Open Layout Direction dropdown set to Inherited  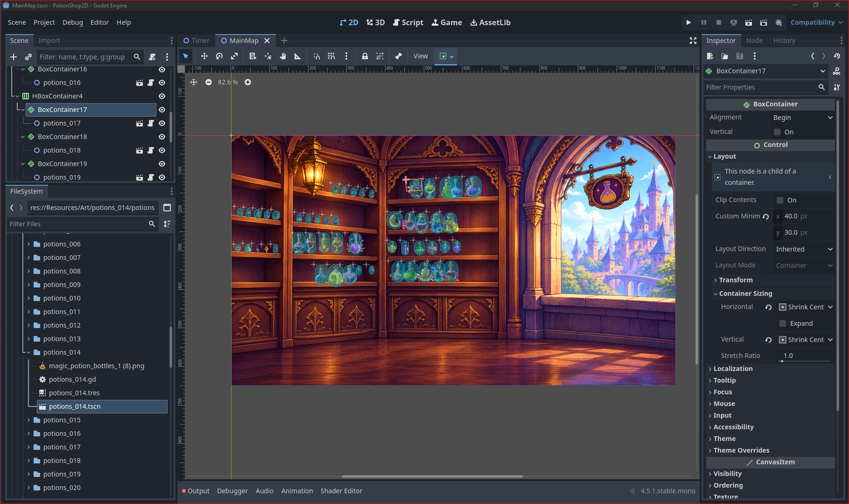[804, 249]
